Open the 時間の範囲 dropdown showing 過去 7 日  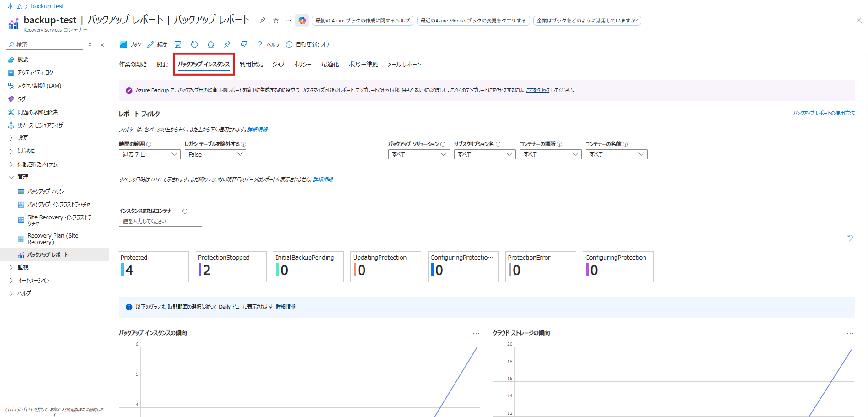pyautogui.click(x=149, y=154)
